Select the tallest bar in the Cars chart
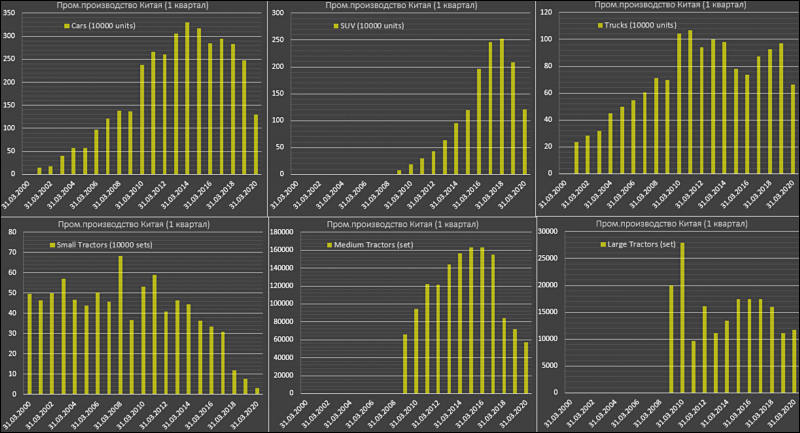 click(187, 98)
